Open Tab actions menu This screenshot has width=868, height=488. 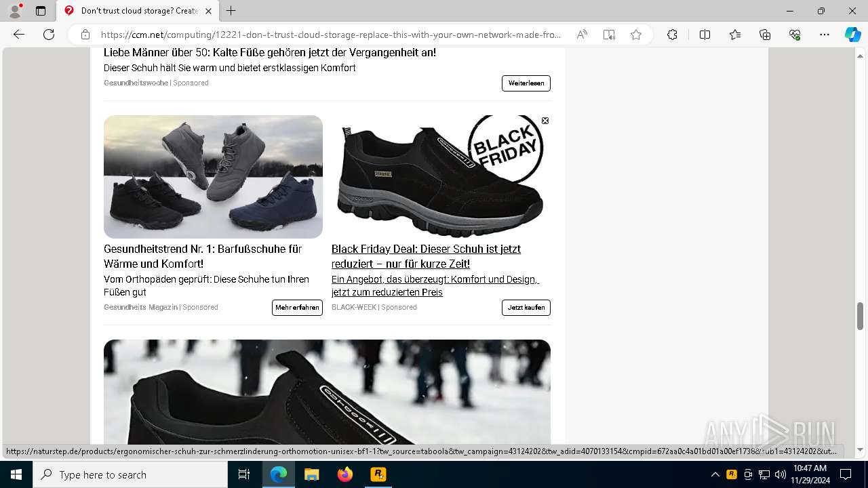point(41,11)
